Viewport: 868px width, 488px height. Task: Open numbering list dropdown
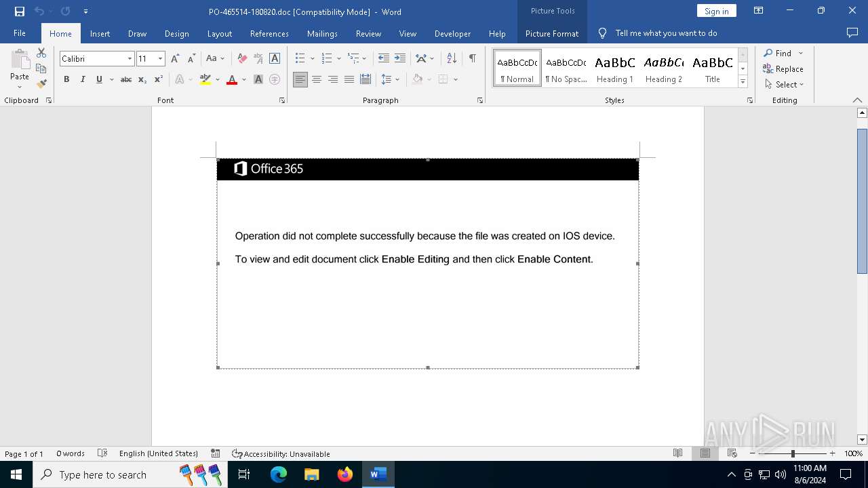click(338, 58)
